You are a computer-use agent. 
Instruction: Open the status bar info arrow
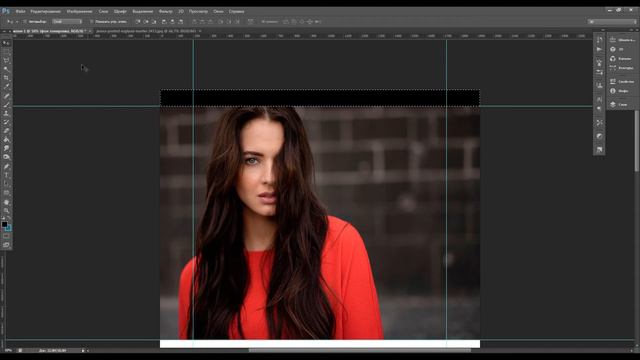tap(83, 351)
